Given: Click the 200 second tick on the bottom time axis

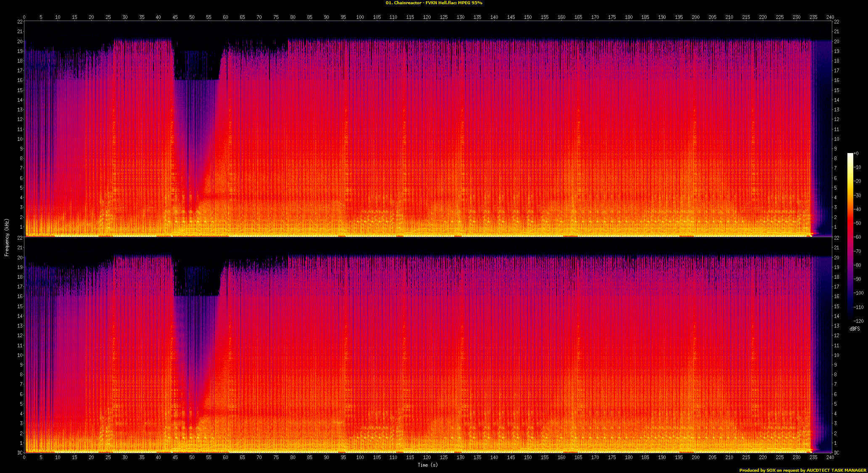Looking at the screenshot, I should pos(696,457).
